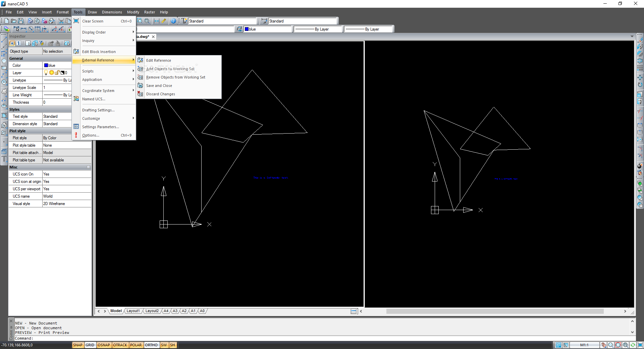Click Edit Block Insertion entry

[x=104, y=52]
